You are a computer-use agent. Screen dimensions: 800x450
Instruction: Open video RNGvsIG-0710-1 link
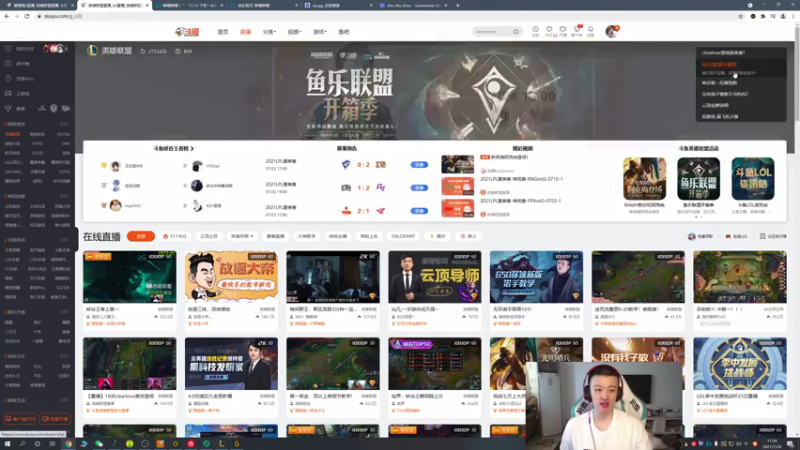pyautogui.click(x=521, y=179)
